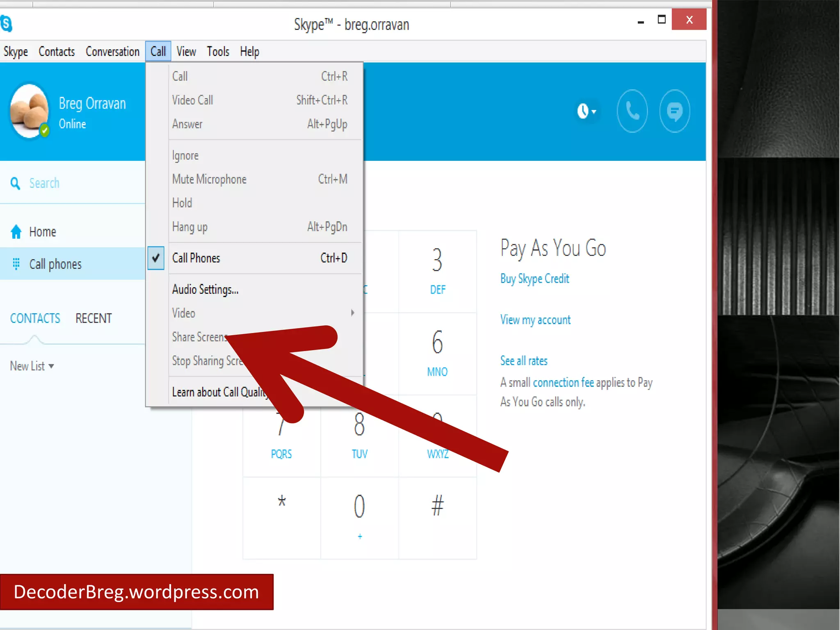Select Hang up menu entry
The height and width of the screenshot is (630, 840).
[260, 227]
